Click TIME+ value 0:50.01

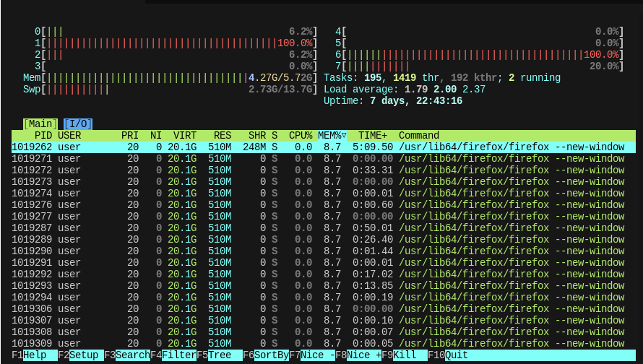click(373, 228)
